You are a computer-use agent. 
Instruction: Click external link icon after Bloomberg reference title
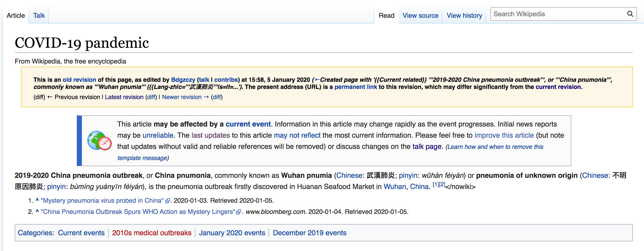point(239,212)
